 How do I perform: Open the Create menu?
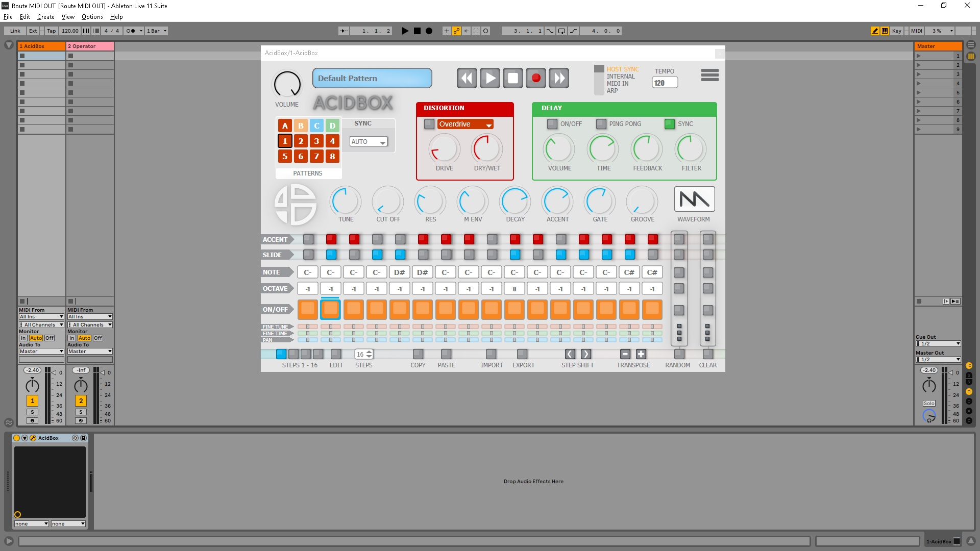pos(46,17)
